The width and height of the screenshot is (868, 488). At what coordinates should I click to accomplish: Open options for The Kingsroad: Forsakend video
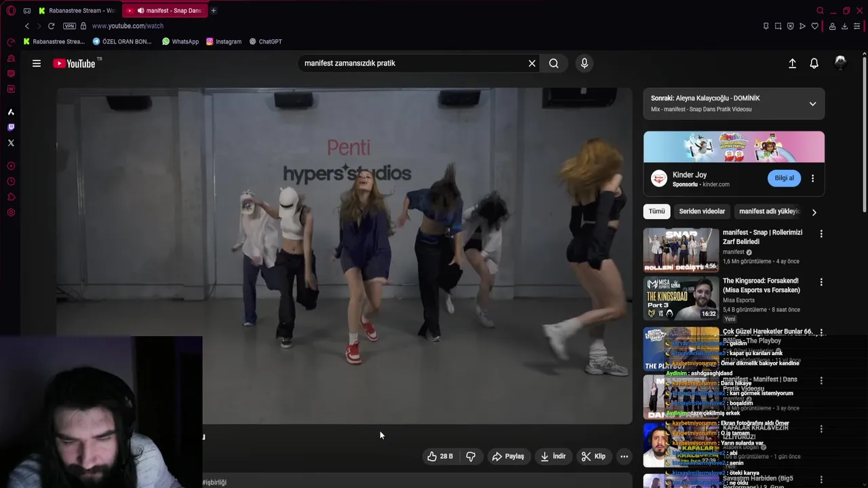click(821, 282)
